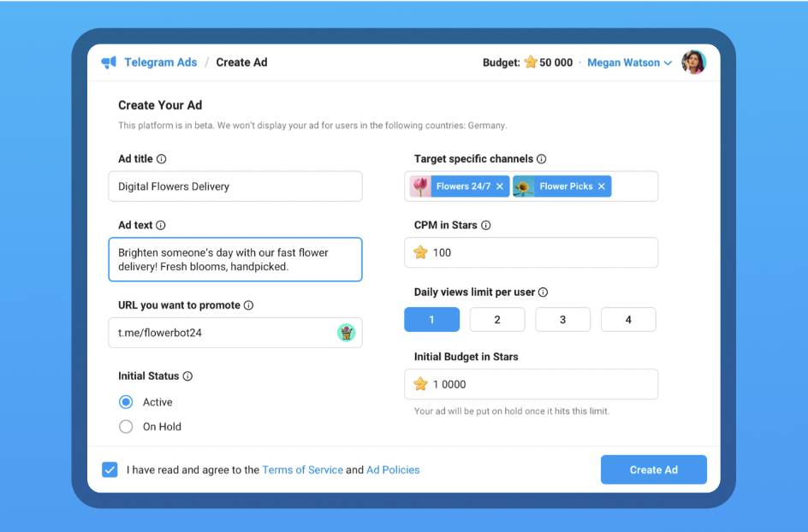Click the Telegram Ads megaphone logo

[109, 62]
